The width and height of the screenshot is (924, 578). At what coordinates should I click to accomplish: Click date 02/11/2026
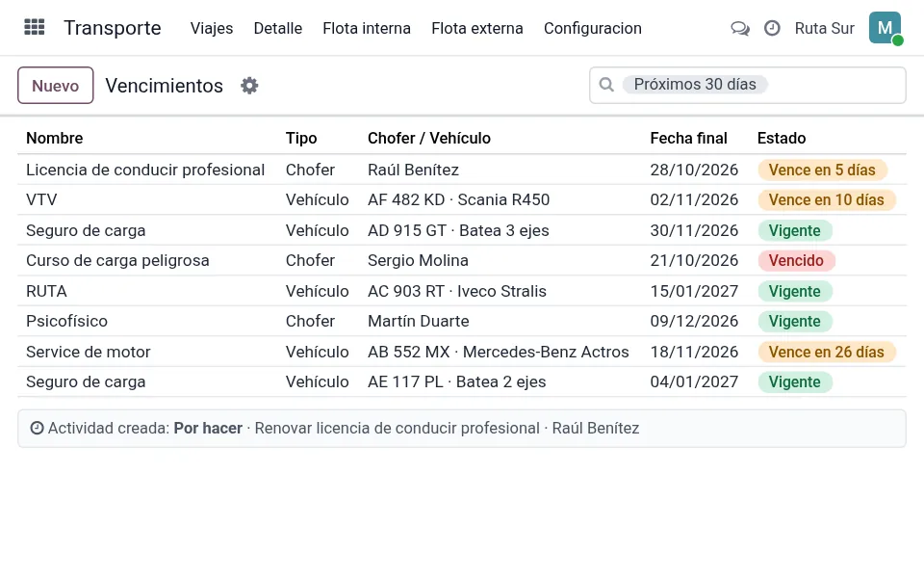pos(694,200)
